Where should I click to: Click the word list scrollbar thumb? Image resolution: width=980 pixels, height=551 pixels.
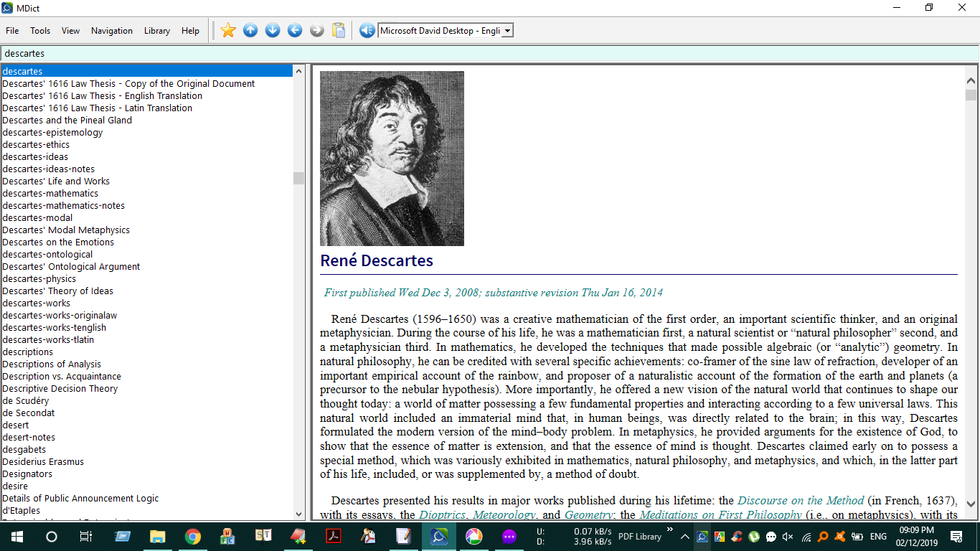tap(298, 179)
